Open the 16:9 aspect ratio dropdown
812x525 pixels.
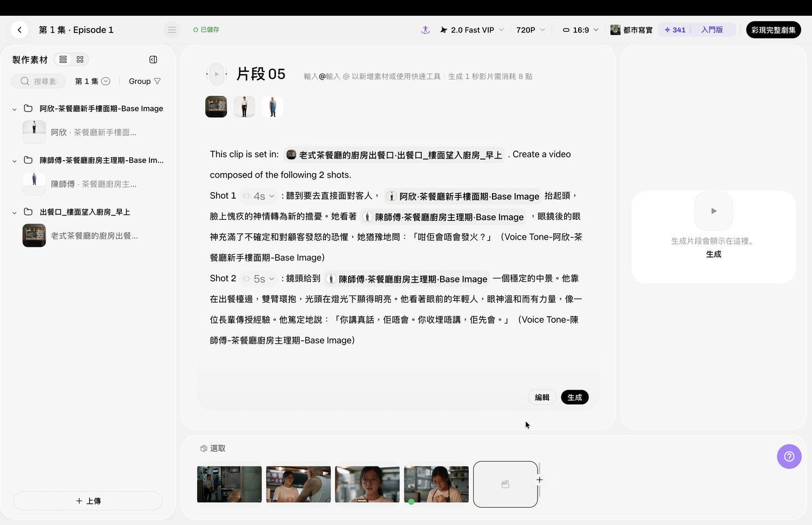580,30
